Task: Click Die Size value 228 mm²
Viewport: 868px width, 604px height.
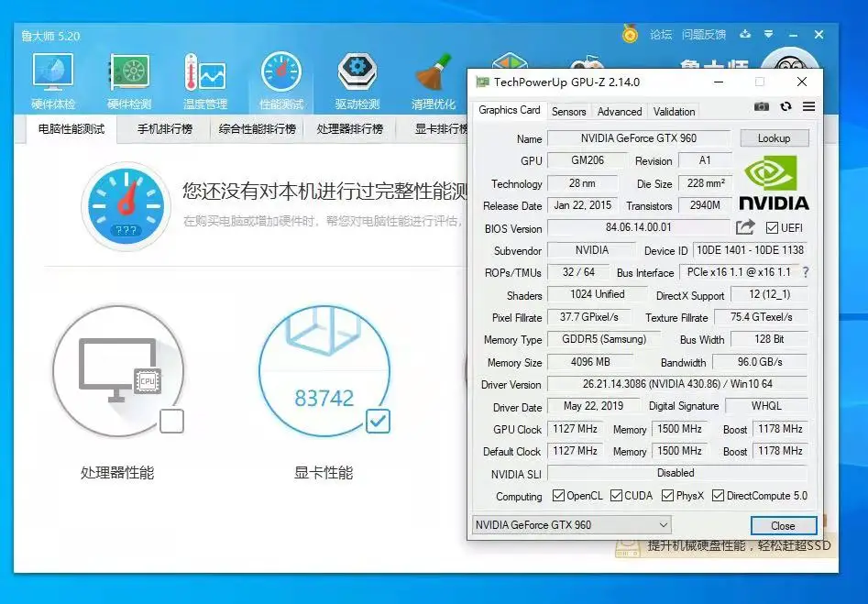Action: [706, 183]
